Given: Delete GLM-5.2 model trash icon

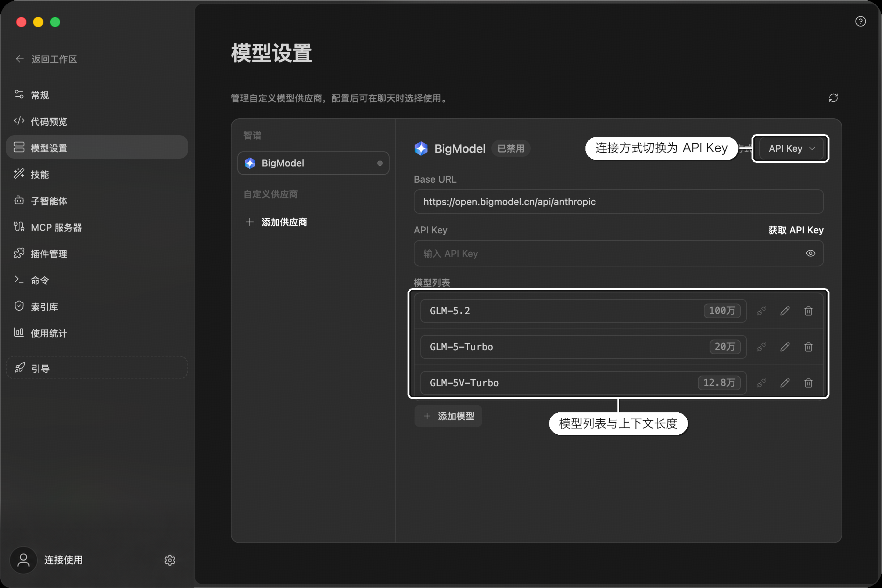Looking at the screenshot, I should 808,311.
